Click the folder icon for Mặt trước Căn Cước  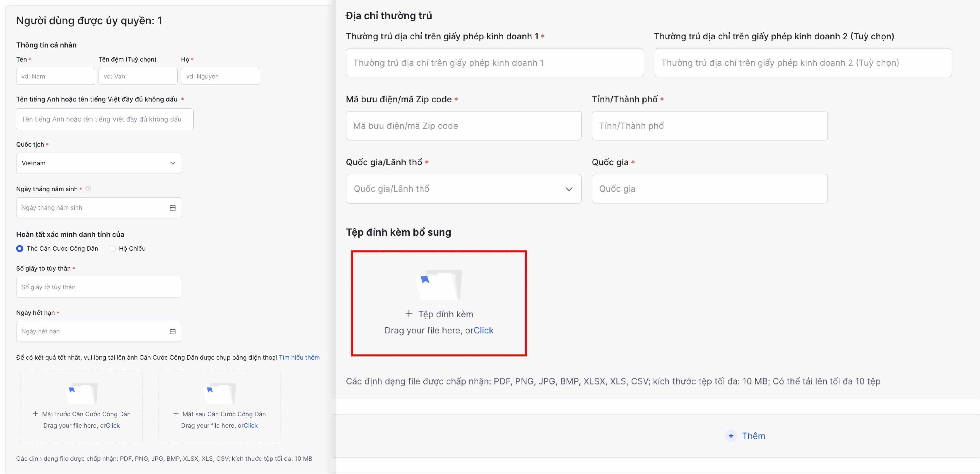point(82,393)
